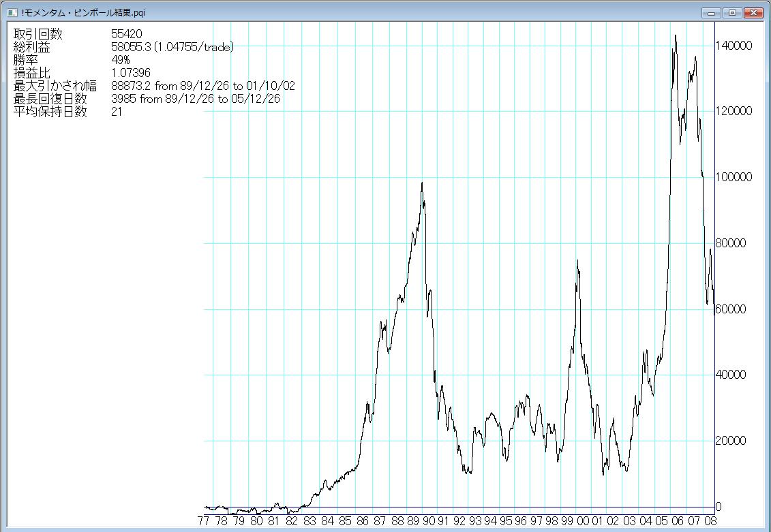
Task: Click the 20000 y-axis label
Action: [x=731, y=441]
